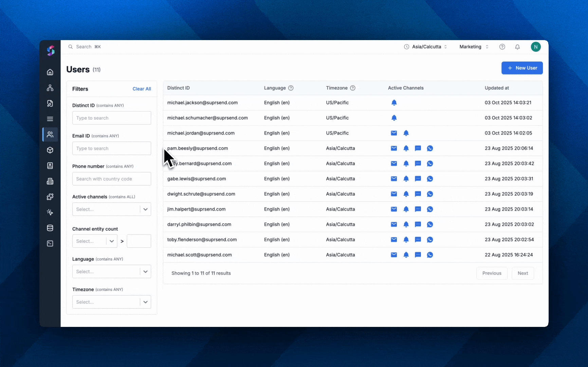The height and width of the screenshot is (367, 588).
Task: Open the puzzle integrations sidebar icon
Action: click(50, 197)
